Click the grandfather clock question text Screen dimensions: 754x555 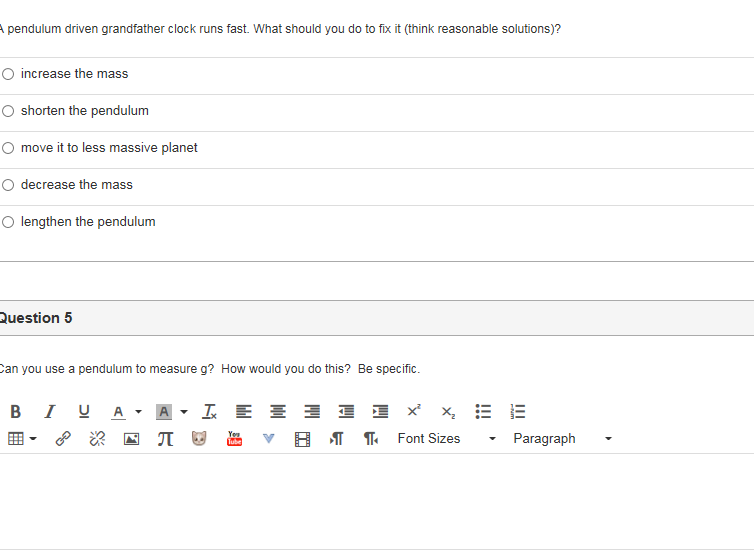coord(280,29)
